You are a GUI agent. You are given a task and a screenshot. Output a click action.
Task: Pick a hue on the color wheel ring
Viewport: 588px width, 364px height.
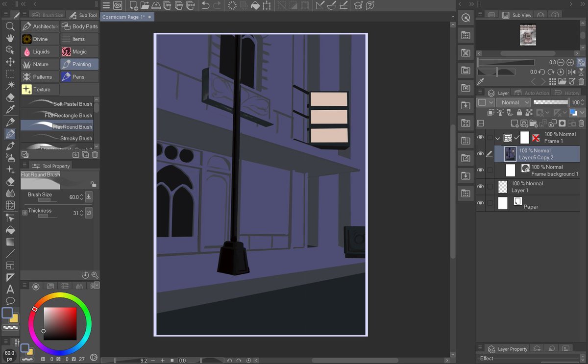60,324
